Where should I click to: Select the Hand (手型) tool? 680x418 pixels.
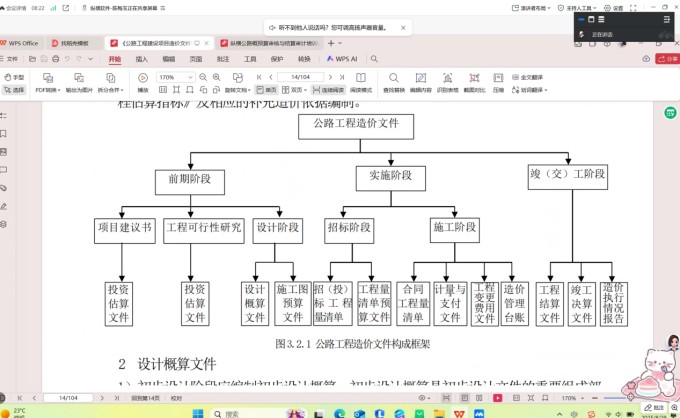[x=14, y=77]
